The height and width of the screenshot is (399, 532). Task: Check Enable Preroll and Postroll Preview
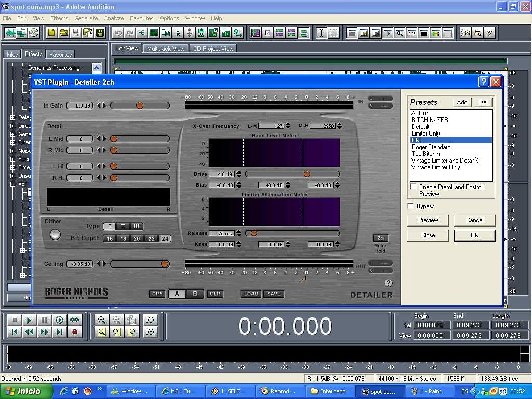coord(413,187)
